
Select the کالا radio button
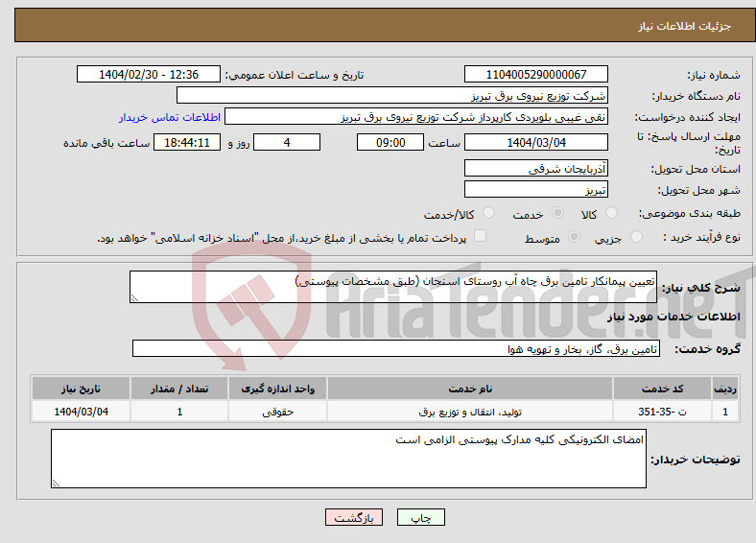[611, 213]
